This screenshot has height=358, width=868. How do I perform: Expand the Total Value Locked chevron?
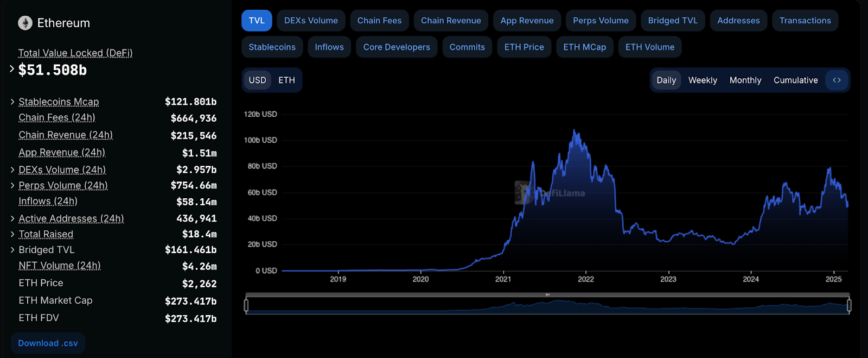12,68
